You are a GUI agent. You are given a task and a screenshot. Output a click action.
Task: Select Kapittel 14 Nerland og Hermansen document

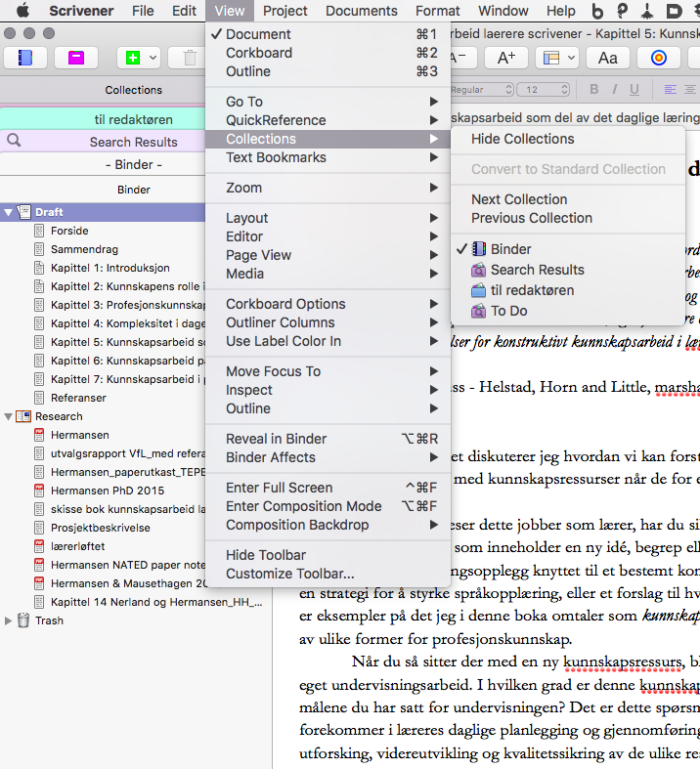coord(156,602)
